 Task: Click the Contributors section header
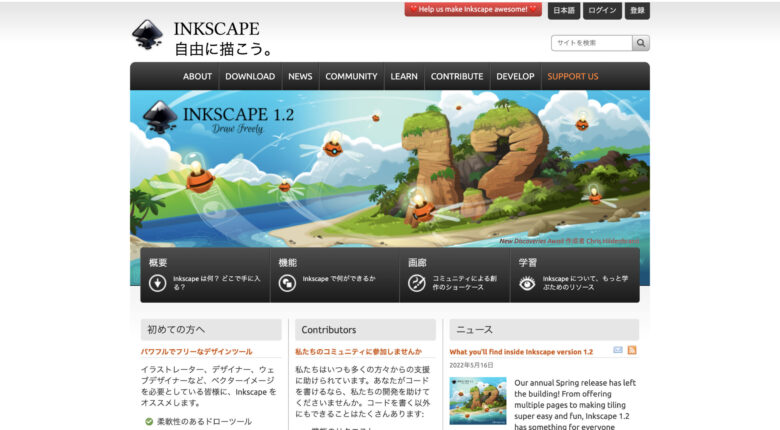365,329
